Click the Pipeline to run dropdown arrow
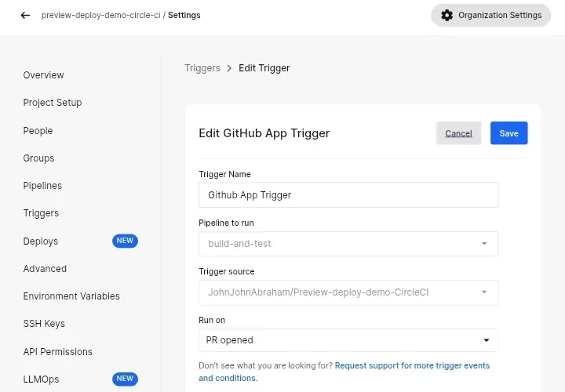This screenshot has height=392, width=565. pos(484,244)
